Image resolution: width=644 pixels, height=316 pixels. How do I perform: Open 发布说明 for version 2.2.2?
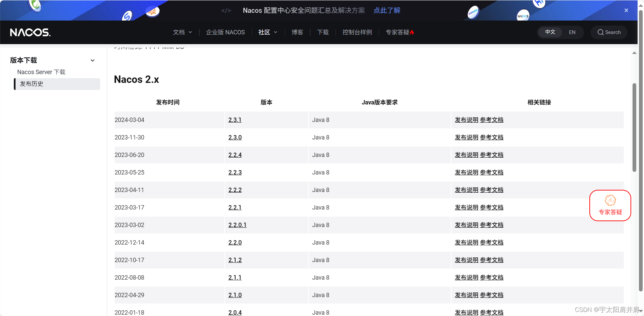[467, 190]
